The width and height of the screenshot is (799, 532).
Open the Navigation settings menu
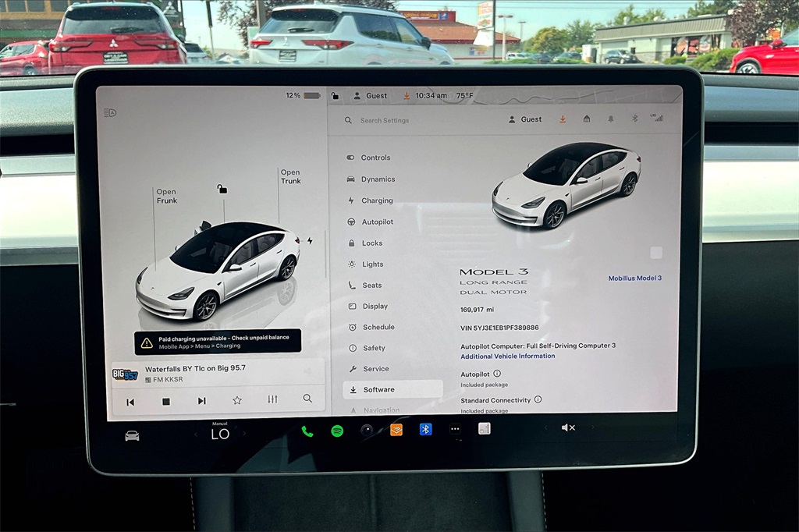(375, 410)
